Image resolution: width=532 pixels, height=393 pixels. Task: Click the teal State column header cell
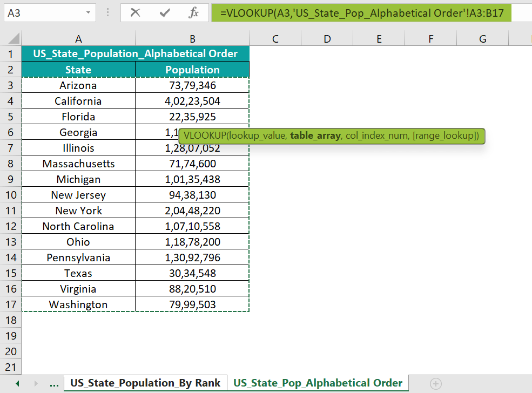pyautogui.click(x=78, y=69)
